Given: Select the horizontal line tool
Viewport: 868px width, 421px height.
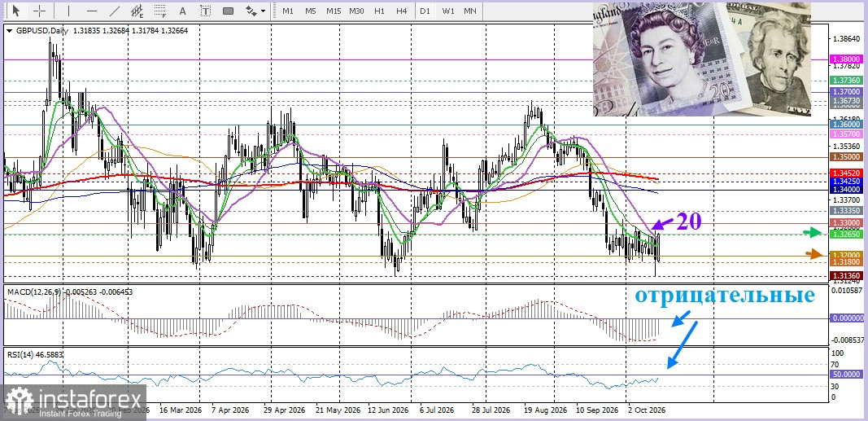Looking at the screenshot, I should [92, 11].
